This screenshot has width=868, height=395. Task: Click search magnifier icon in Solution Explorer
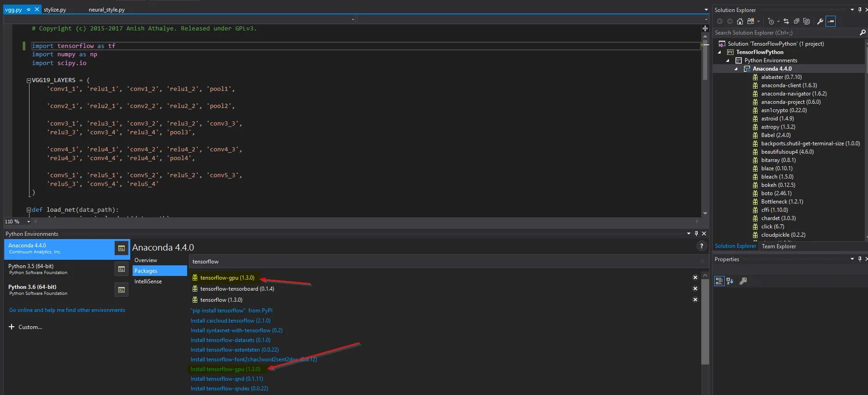point(862,33)
